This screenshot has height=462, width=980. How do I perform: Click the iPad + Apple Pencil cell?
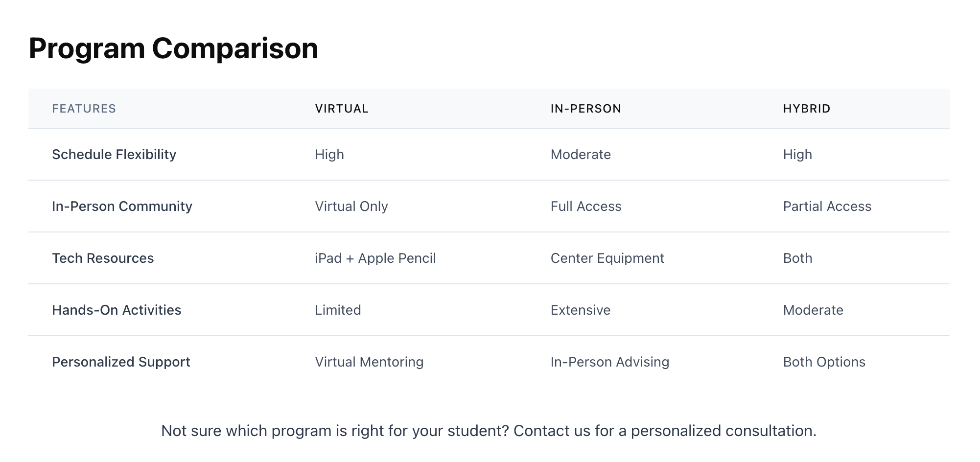click(375, 258)
